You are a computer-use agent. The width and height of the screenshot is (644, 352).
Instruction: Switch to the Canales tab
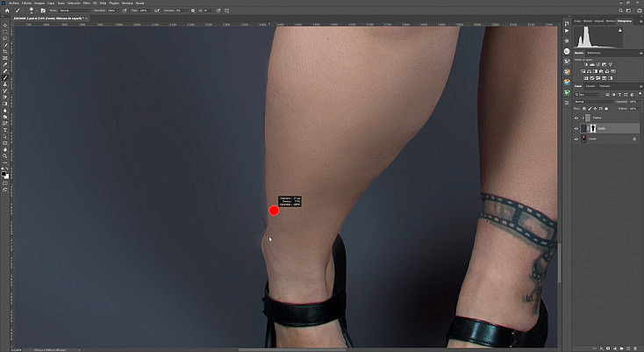click(x=590, y=86)
